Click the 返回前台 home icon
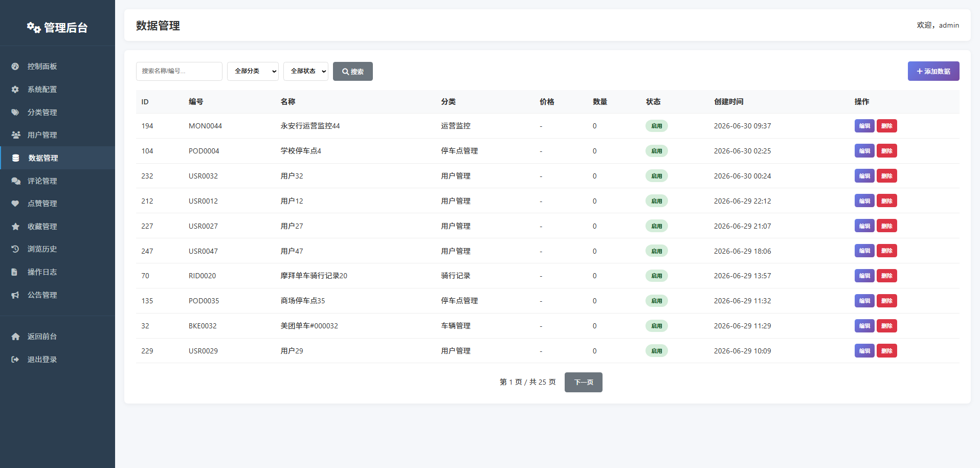This screenshot has height=468, width=980. point(15,337)
